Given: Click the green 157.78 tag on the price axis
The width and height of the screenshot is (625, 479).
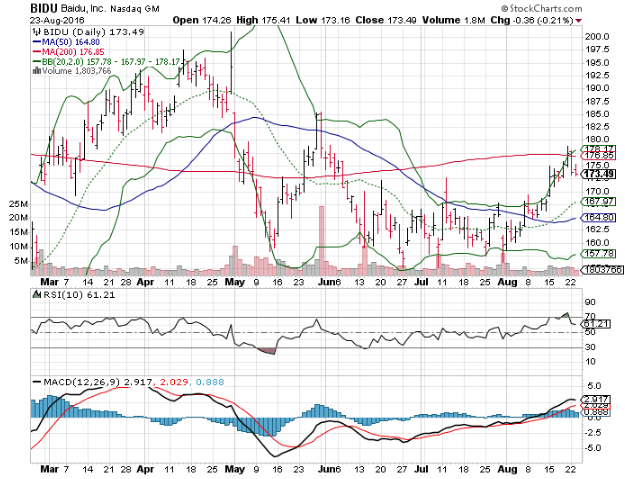Looking at the screenshot, I should [x=599, y=253].
